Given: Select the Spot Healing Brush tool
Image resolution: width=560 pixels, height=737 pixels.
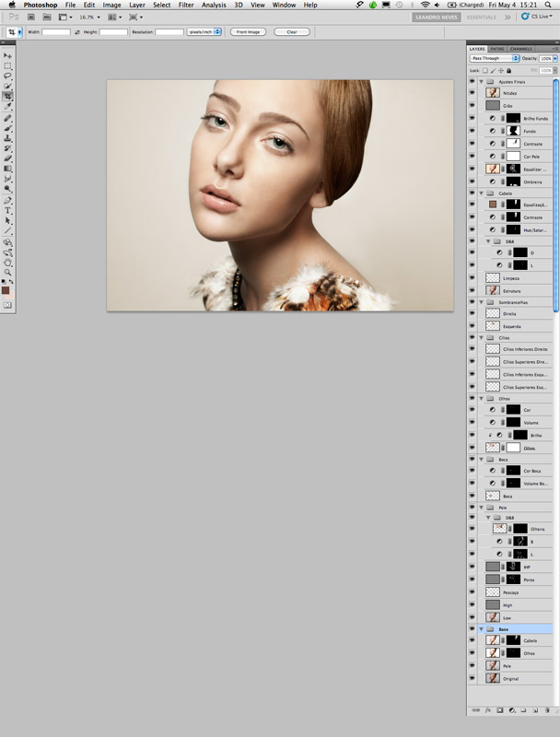Looking at the screenshot, I should (7, 119).
